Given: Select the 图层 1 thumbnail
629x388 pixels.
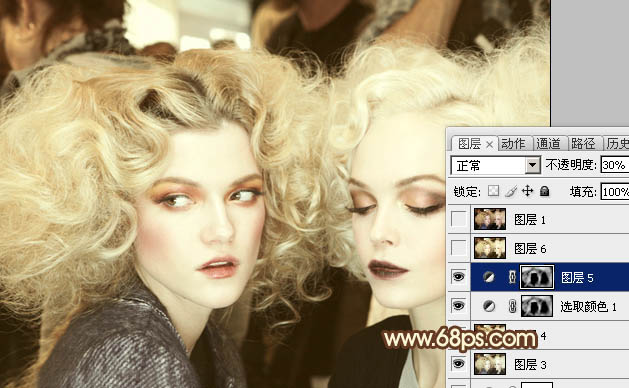Looking at the screenshot, I should click(490, 219).
